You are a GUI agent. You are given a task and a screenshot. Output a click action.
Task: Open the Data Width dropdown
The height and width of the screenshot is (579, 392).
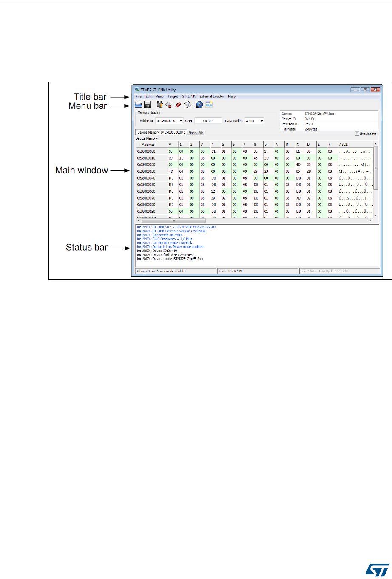[261, 121]
